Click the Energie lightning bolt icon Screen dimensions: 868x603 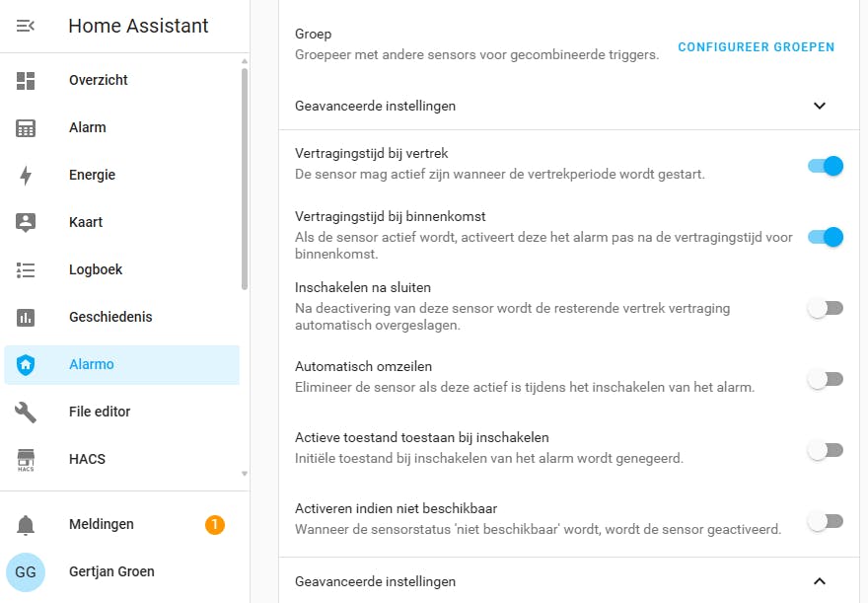point(26,176)
